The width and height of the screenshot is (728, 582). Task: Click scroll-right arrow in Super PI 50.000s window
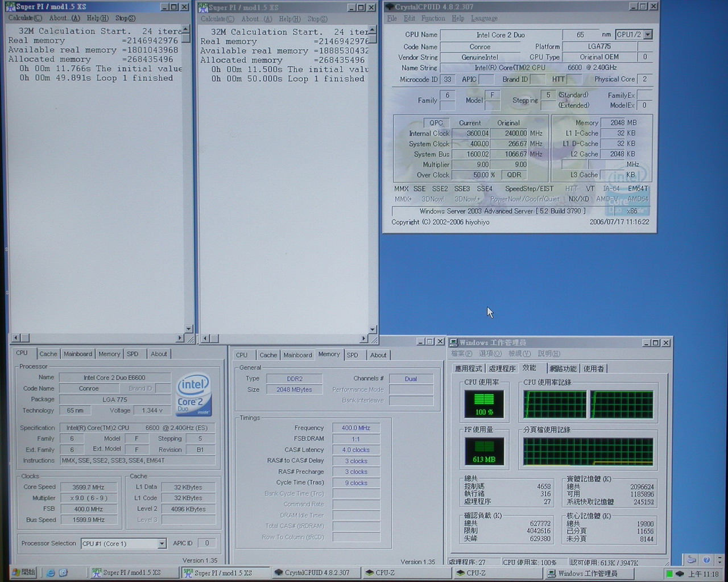click(364, 339)
